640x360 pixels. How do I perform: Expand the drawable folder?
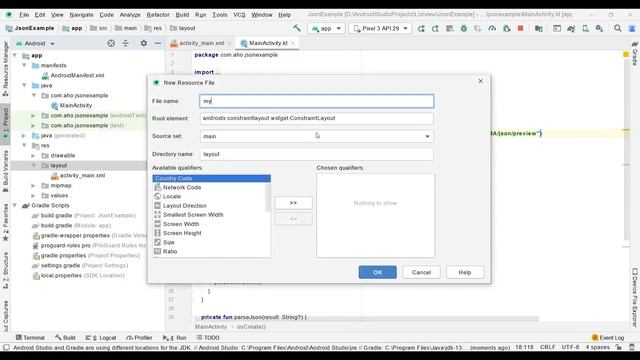point(33,156)
